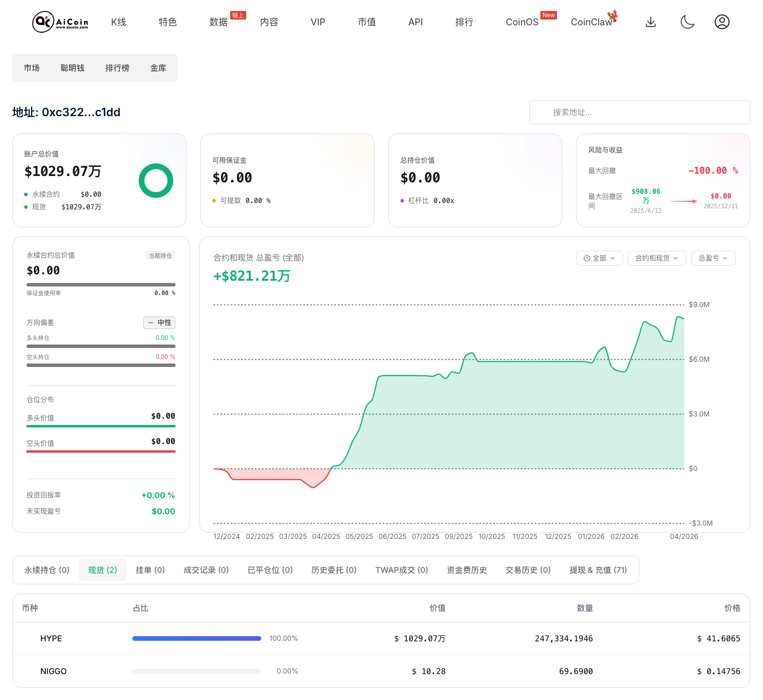Expand the 全部 time range dropdown
The width and height of the screenshot is (763, 700).
coord(599,258)
